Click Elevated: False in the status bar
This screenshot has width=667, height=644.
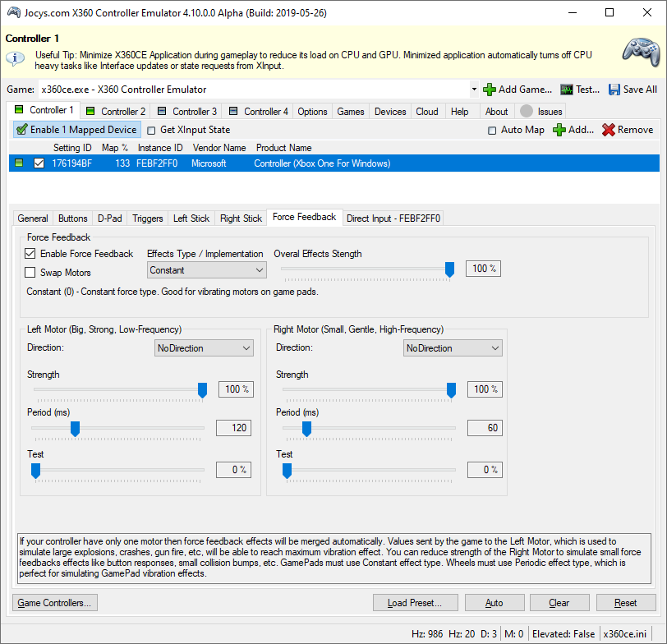(x=563, y=634)
